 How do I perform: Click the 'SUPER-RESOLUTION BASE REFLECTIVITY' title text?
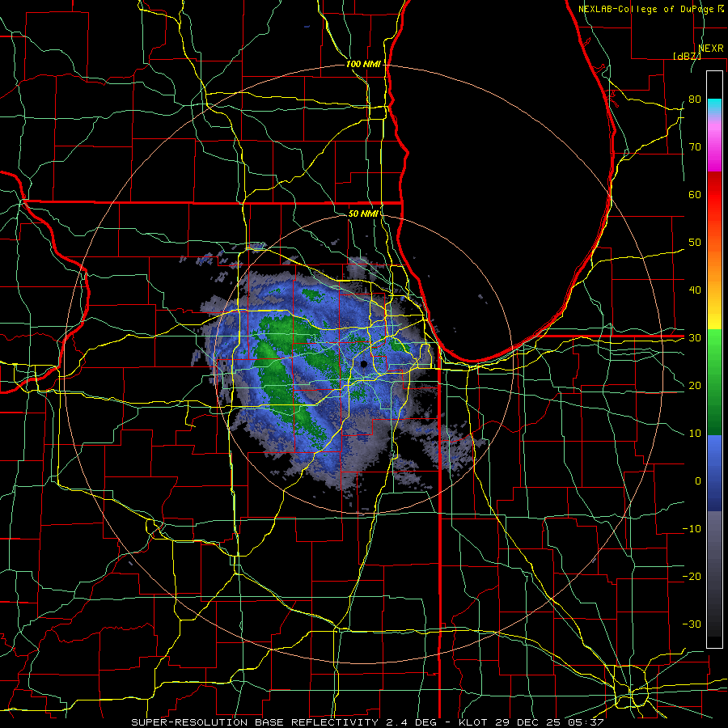255,722
